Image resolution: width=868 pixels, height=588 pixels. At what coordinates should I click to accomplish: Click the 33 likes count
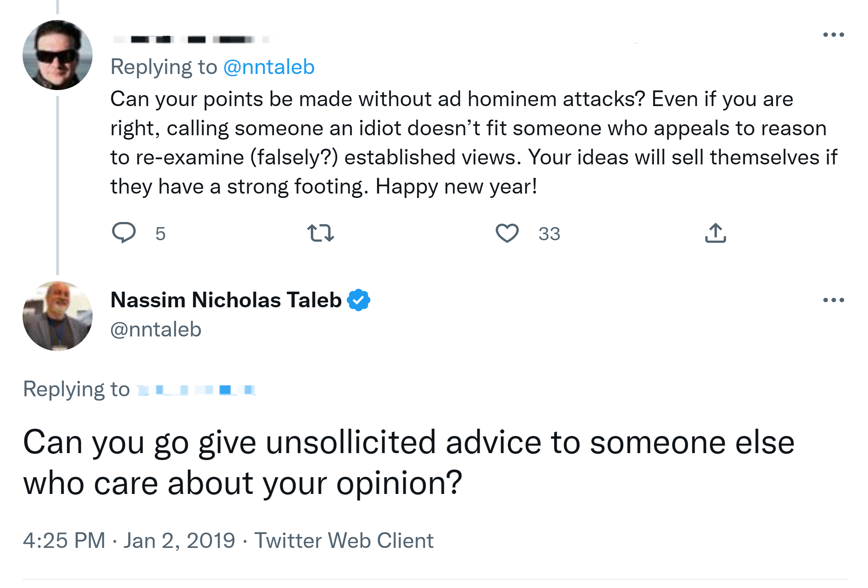click(x=549, y=234)
